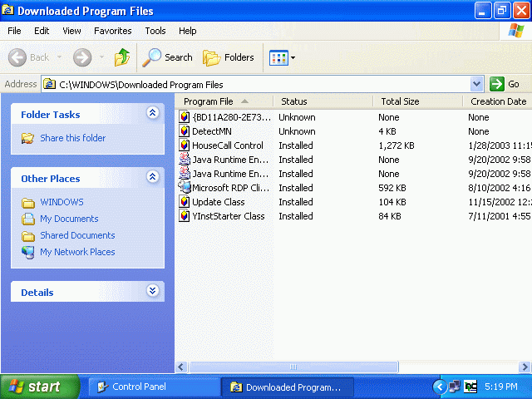Click the My Network Places icon
Screen dimensions: 532x399
pos(27,253)
